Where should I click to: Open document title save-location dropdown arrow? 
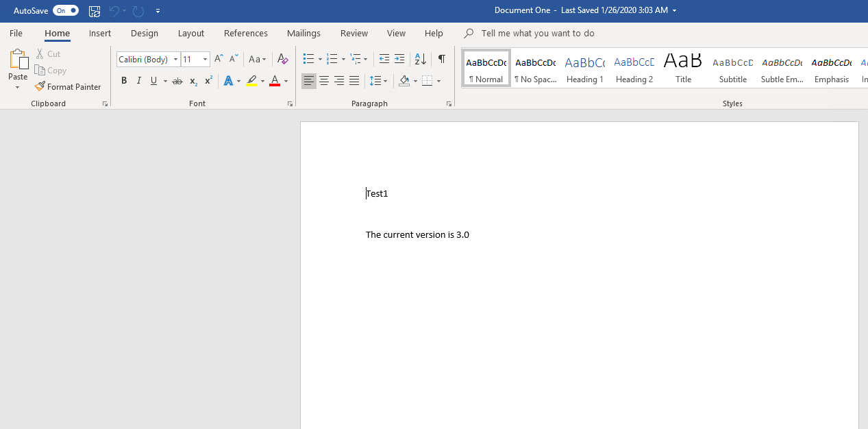pos(674,11)
